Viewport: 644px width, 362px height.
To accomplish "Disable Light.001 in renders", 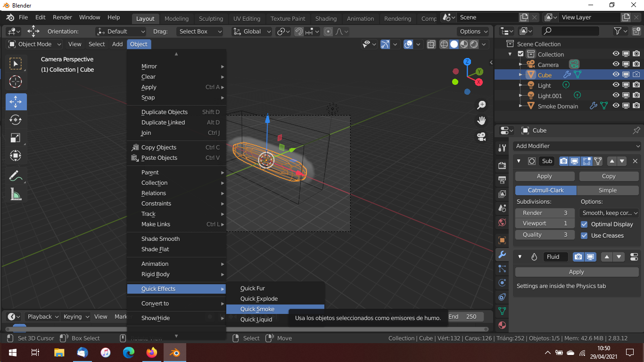I will (x=636, y=96).
